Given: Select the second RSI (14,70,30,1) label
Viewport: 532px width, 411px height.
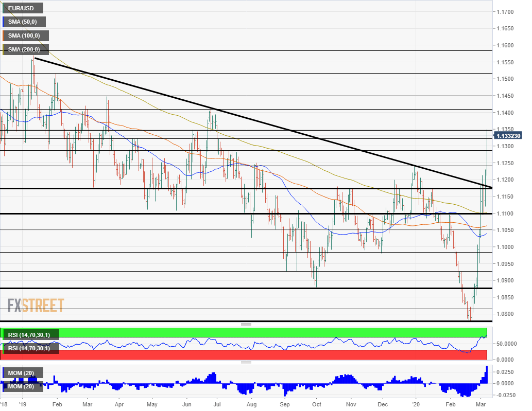Looking at the screenshot, I should [x=30, y=347].
